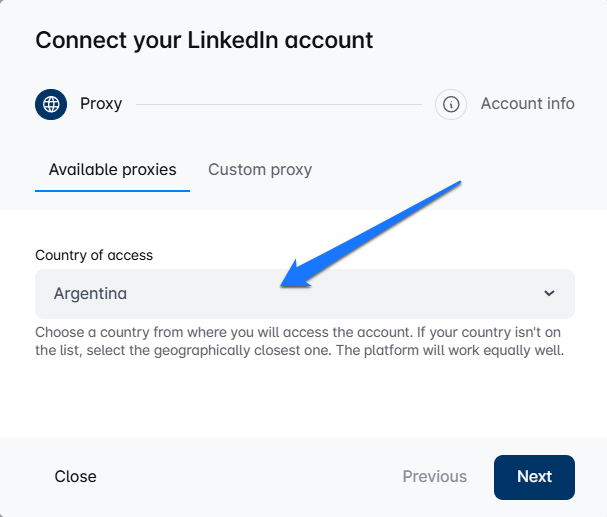The height and width of the screenshot is (517, 607).
Task: Switch to the Custom proxy tab
Action: [260, 170]
